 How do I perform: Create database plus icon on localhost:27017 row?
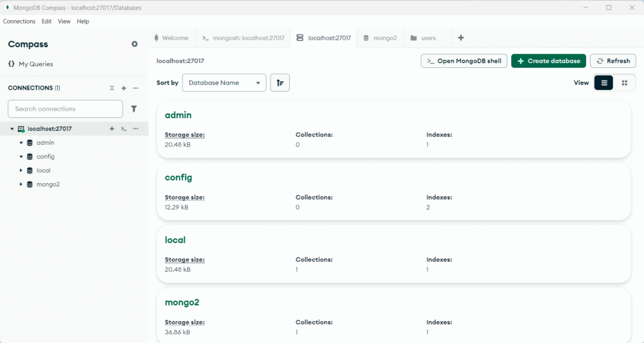coord(112,128)
